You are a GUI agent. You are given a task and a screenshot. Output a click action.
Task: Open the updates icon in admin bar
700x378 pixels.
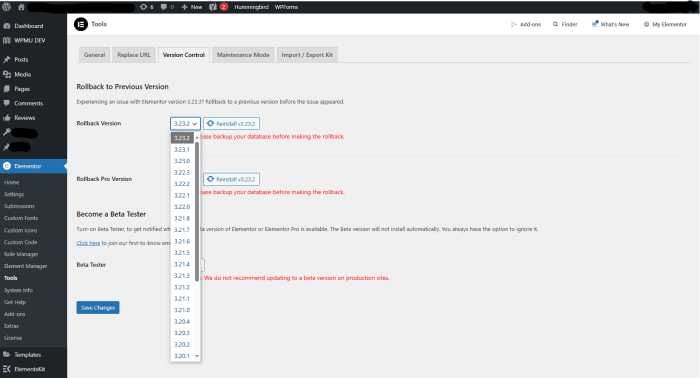tap(146, 7)
